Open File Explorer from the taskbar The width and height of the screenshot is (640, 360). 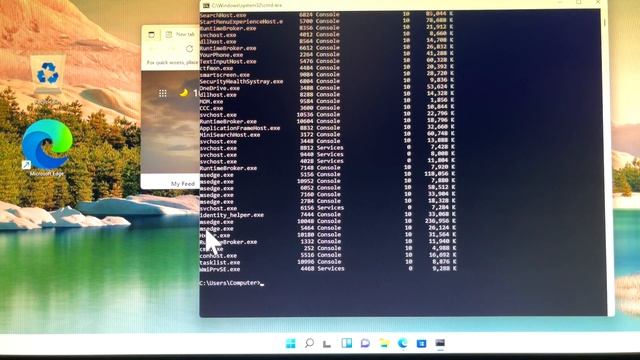[384, 343]
